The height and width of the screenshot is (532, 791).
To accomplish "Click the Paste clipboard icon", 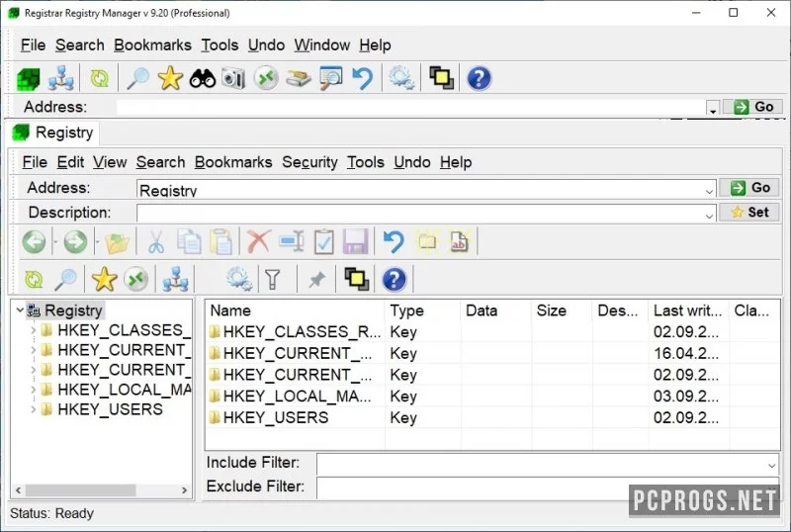I will [x=220, y=241].
